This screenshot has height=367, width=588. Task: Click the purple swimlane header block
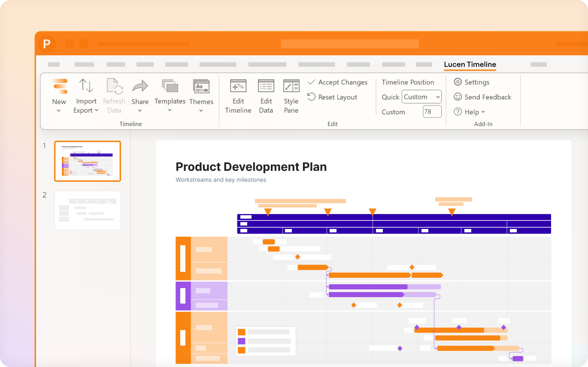coord(183,296)
